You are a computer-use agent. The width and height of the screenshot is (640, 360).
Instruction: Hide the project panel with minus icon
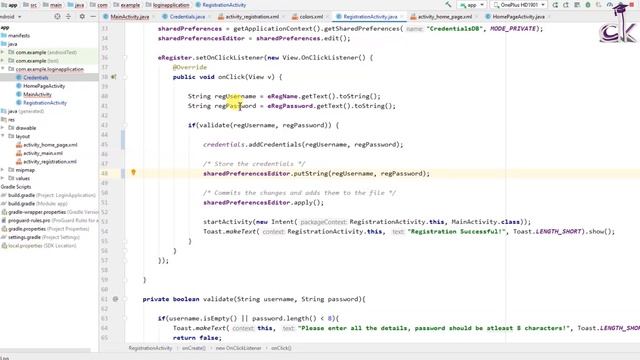pyautogui.click(x=93, y=16)
